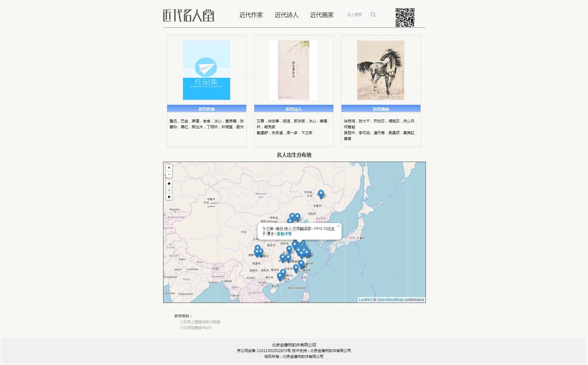Click painter name 齐白石
588x365 pixels.
(x=379, y=121)
